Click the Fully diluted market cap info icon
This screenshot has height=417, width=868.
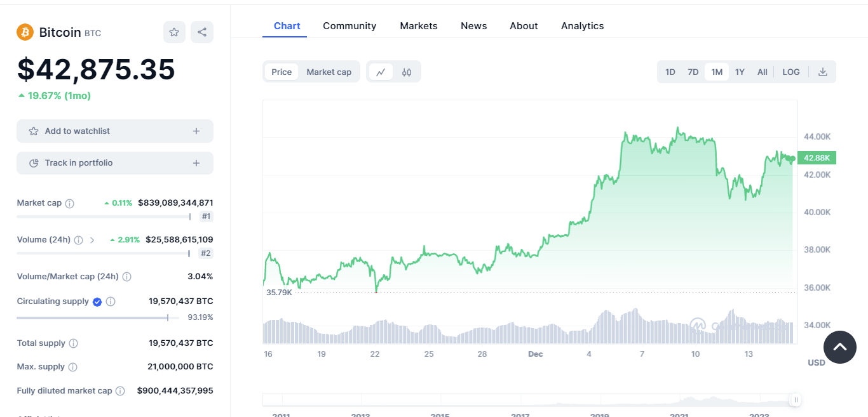120,391
